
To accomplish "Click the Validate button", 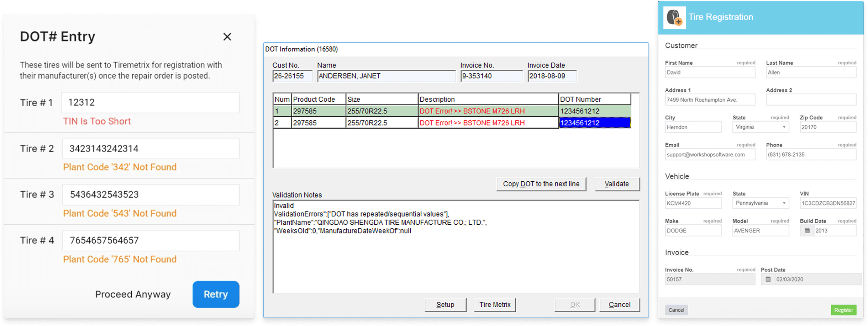I will (x=617, y=184).
